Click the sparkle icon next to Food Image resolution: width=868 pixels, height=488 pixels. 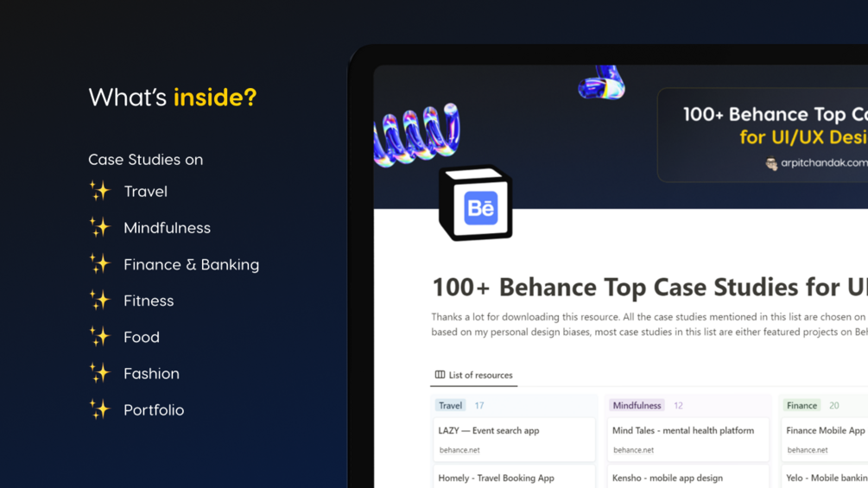point(99,336)
